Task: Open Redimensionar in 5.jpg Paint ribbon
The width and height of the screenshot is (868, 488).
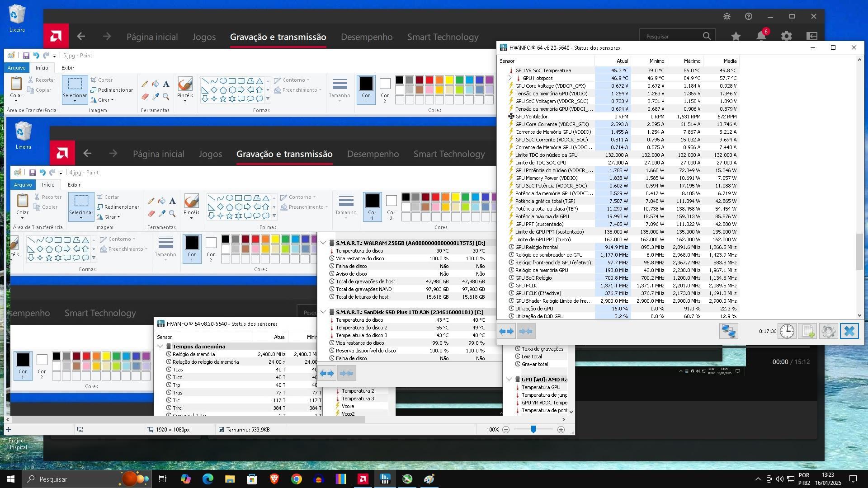Action: pyautogui.click(x=112, y=90)
